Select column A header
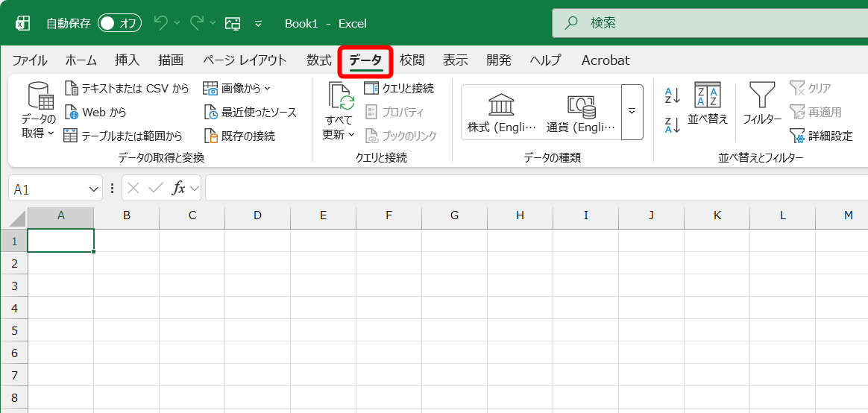This screenshot has height=413, width=868. [61, 216]
